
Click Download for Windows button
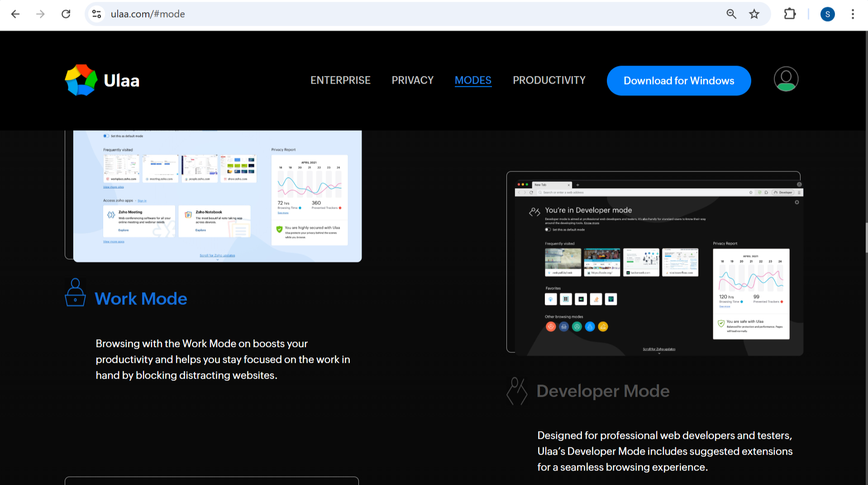[x=679, y=81]
